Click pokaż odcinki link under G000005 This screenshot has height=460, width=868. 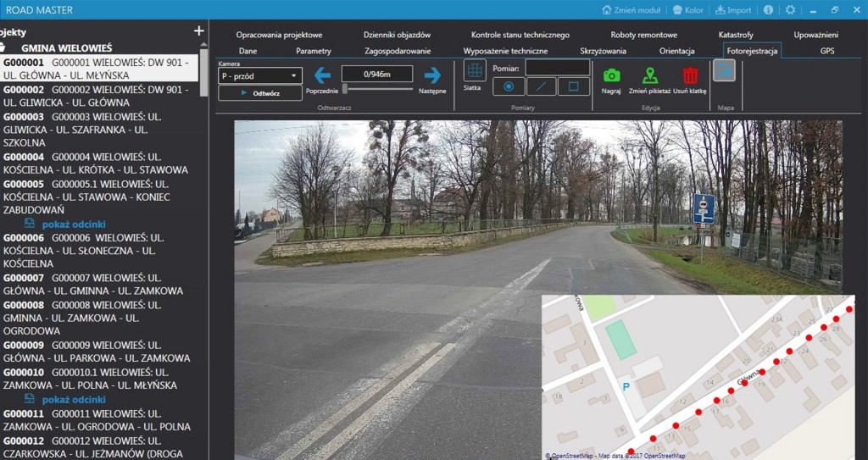(x=74, y=224)
